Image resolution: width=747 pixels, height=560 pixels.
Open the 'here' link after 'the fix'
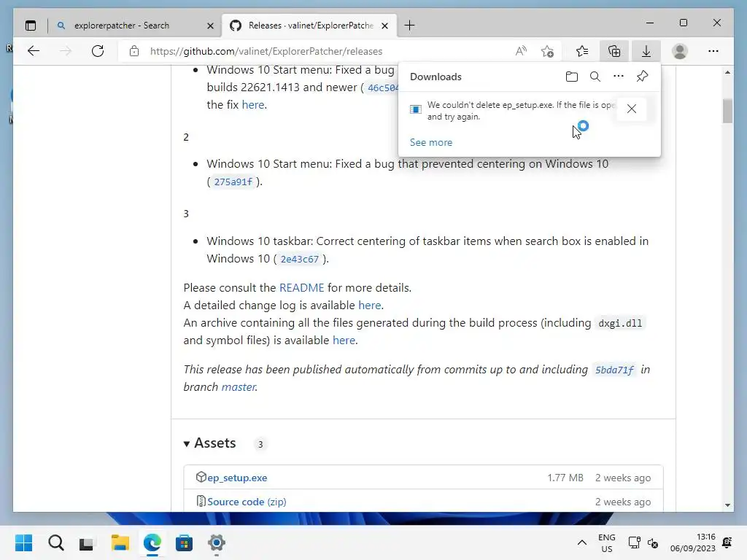tap(253, 105)
